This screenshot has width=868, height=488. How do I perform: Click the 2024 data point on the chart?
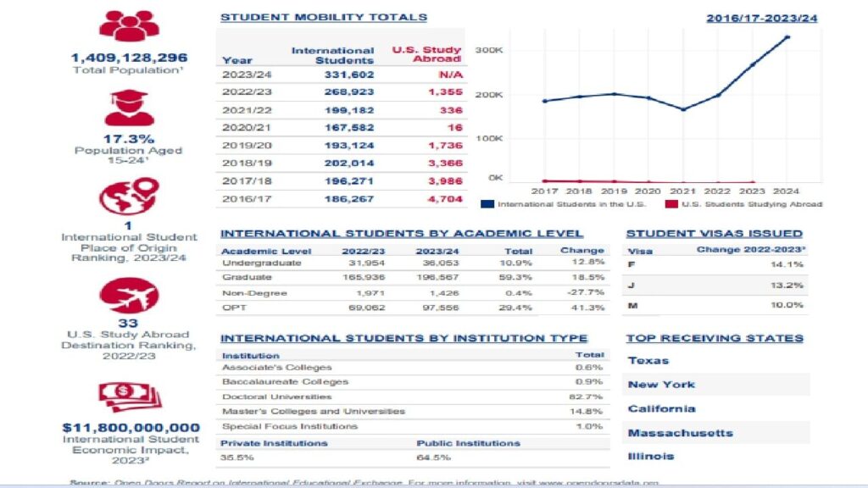click(x=787, y=37)
